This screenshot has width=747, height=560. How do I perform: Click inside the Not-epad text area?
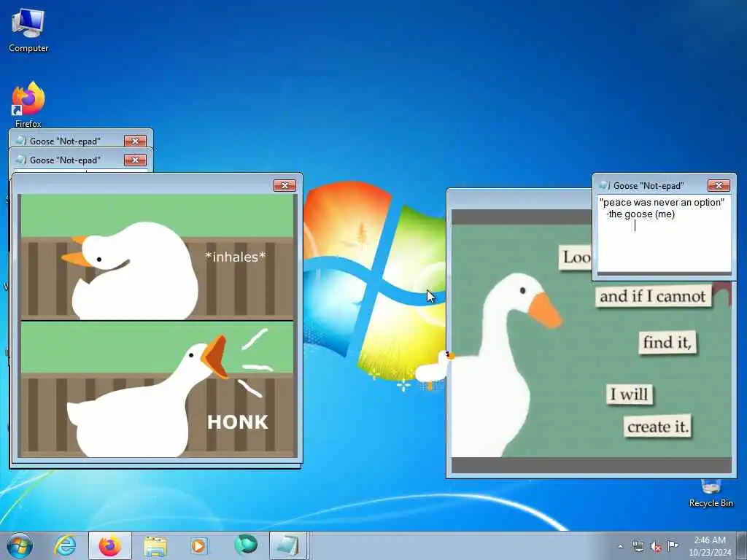pos(664,233)
